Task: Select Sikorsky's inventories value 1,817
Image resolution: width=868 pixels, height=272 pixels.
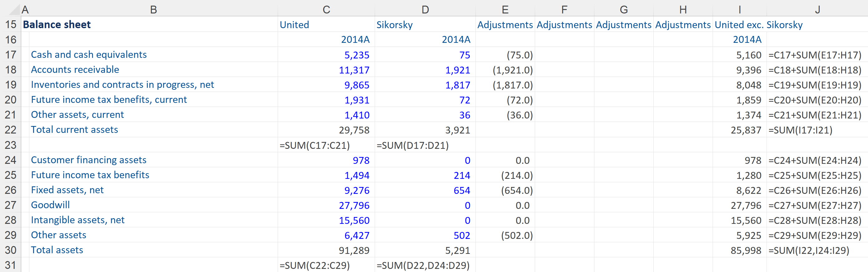Action: 457,85
